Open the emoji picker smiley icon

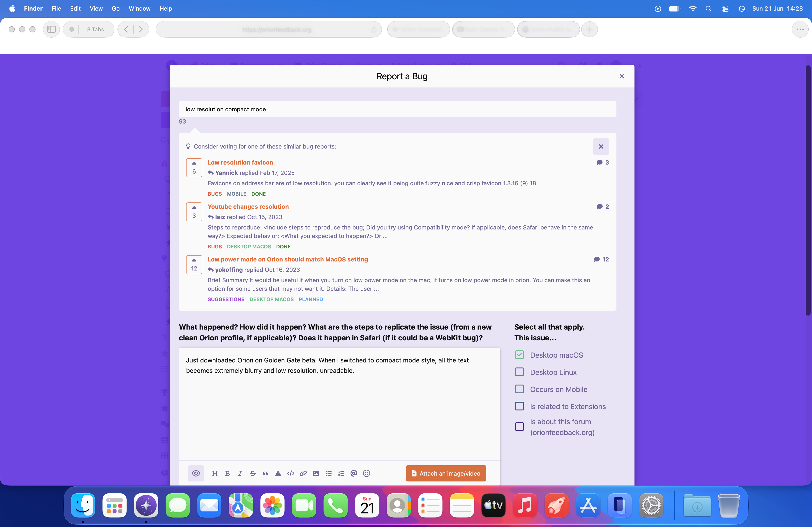(367, 473)
